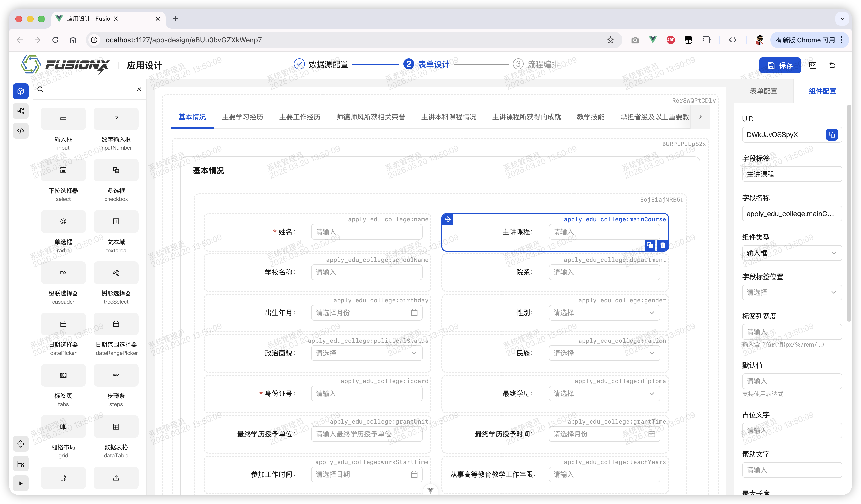The width and height of the screenshot is (861, 504).
Task: Copy the UID value with the copy icon
Action: 832,135
